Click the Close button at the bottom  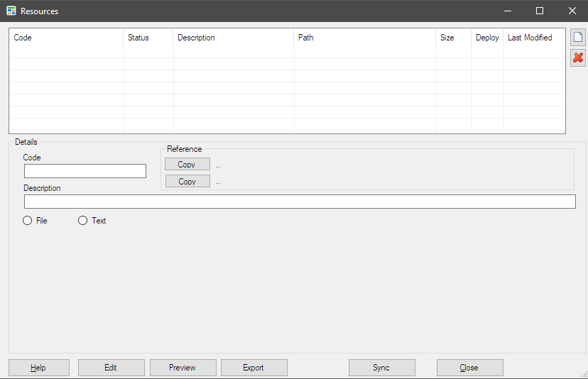pyautogui.click(x=470, y=368)
